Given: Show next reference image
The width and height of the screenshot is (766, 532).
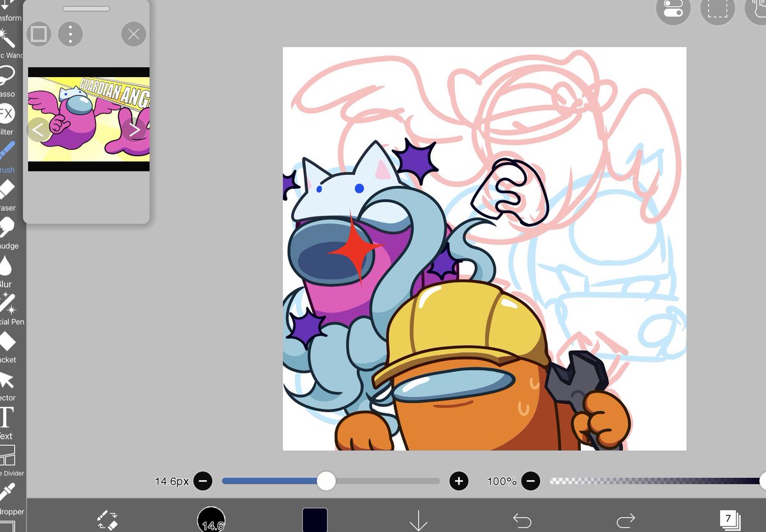Looking at the screenshot, I should [x=135, y=130].
